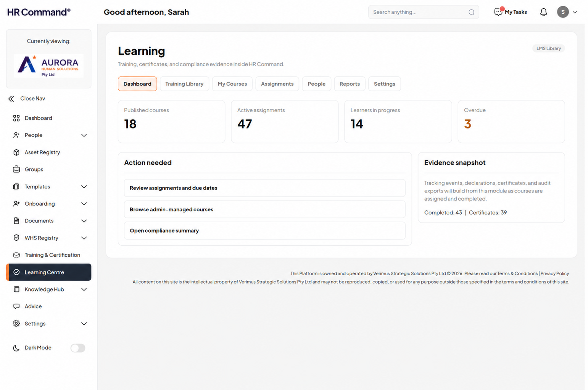This screenshot has width=588, height=390.
Task: Click the "Good afternoon, Sarah" greeting
Action: 146,12
